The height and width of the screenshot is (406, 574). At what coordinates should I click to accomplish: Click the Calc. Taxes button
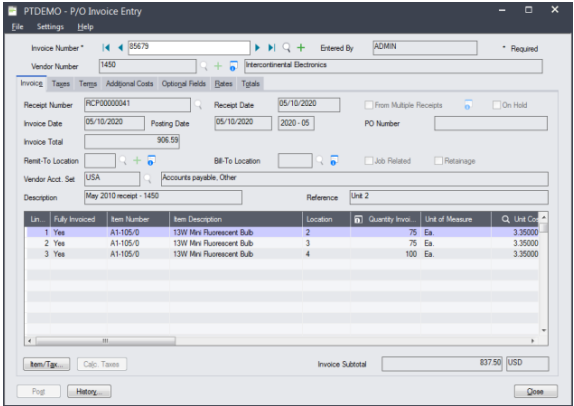click(x=102, y=364)
